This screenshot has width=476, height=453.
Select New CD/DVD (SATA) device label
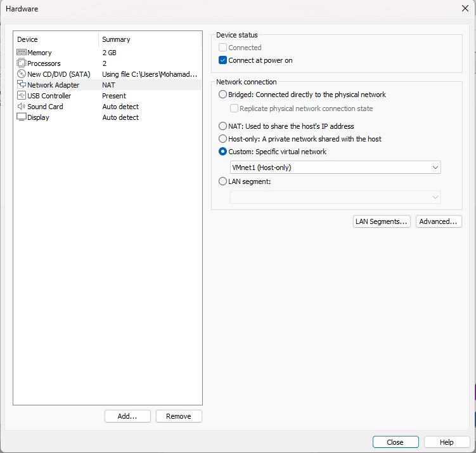pos(59,74)
